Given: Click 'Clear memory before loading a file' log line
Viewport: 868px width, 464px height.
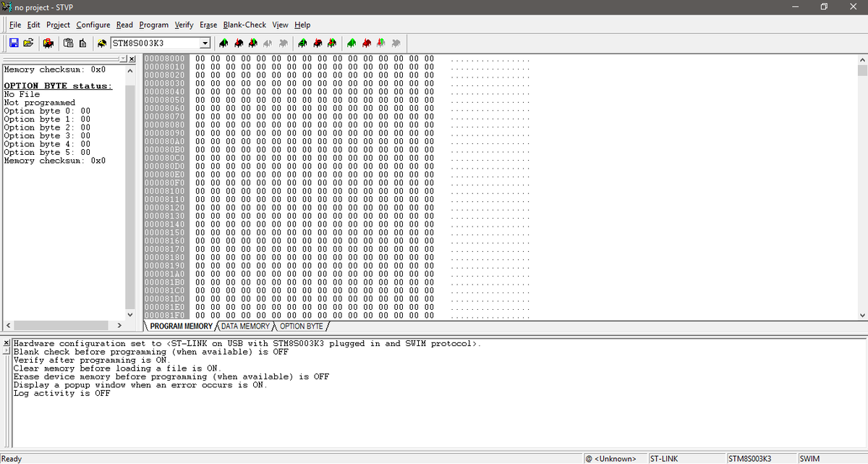Looking at the screenshot, I should (x=117, y=368).
